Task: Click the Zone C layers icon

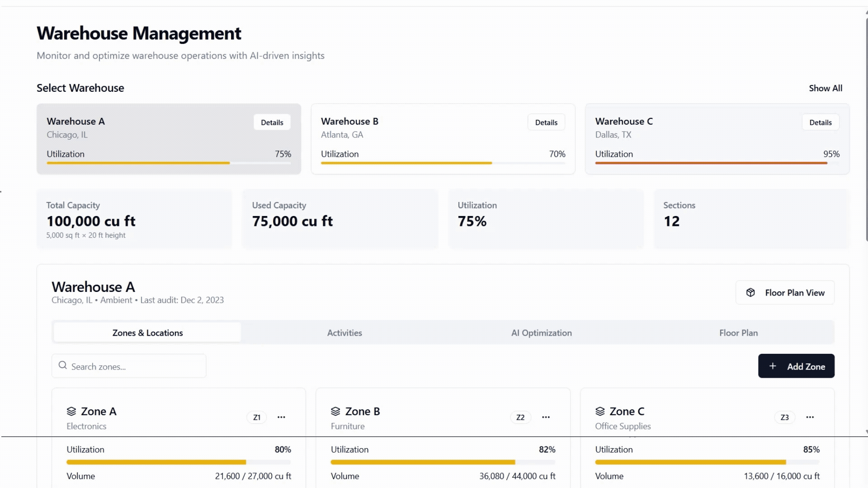Action: (x=600, y=411)
